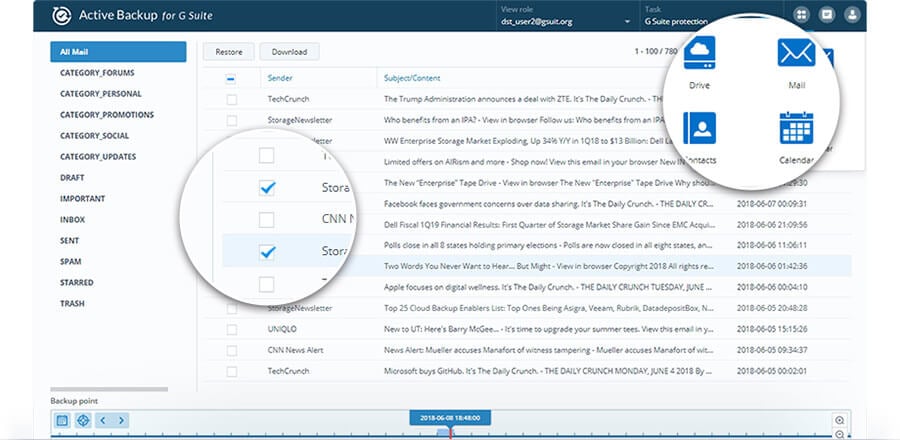Click 'News Alert: Mueller accuses Manafort' subject
900x440 pixels.
(549, 350)
